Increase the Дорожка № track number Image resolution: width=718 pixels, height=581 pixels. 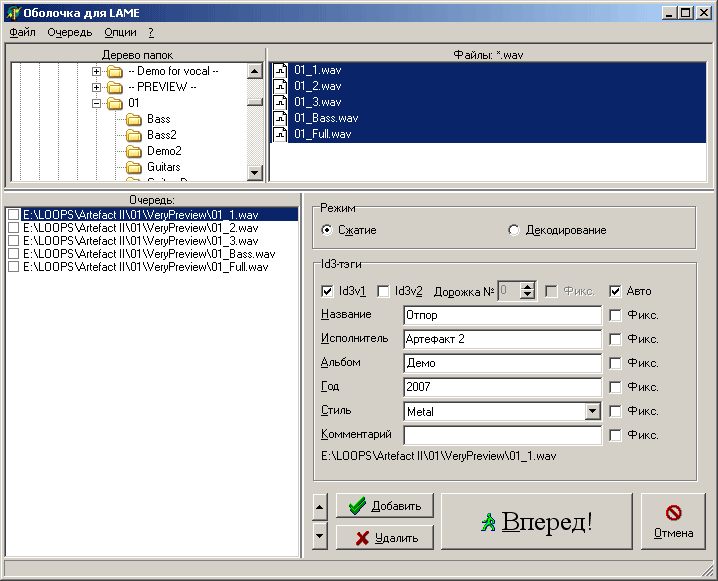point(528,287)
